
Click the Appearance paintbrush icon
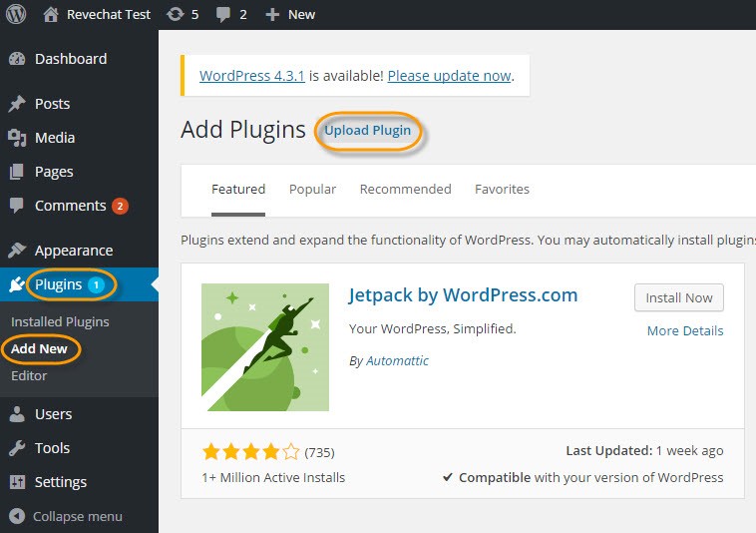click(17, 251)
